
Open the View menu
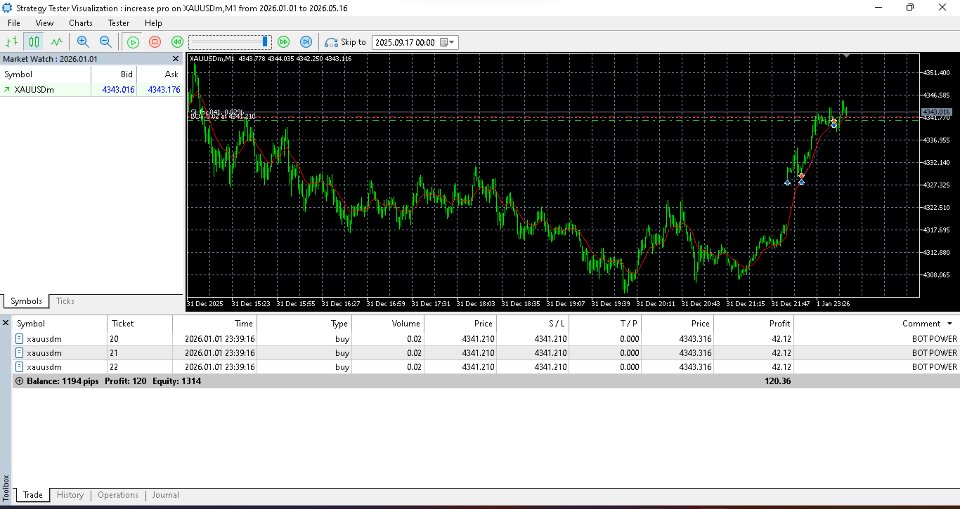(45, 23)
